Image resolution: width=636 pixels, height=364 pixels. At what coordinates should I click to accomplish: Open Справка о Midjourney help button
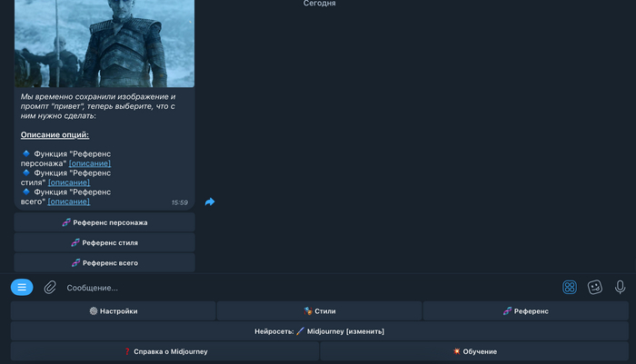coord(164,351)
